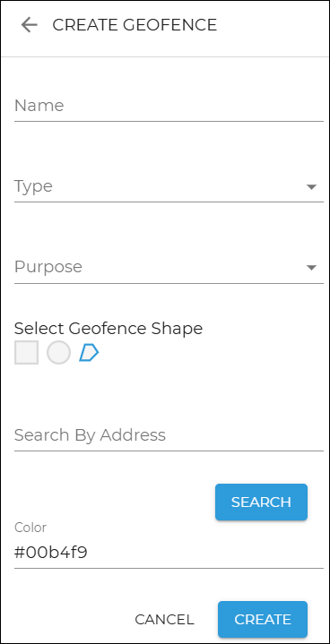Click the SEARCH button

pos(261,502)
